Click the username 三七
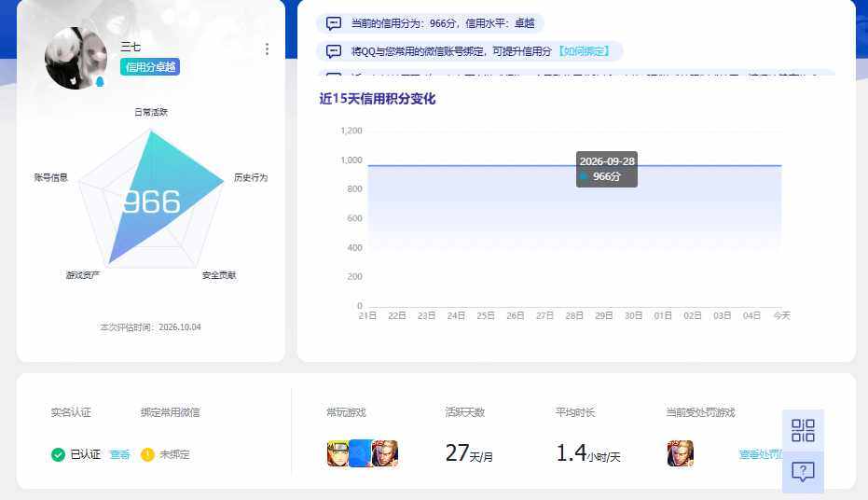The image size is (868, 500). click(x=131, y=47)
